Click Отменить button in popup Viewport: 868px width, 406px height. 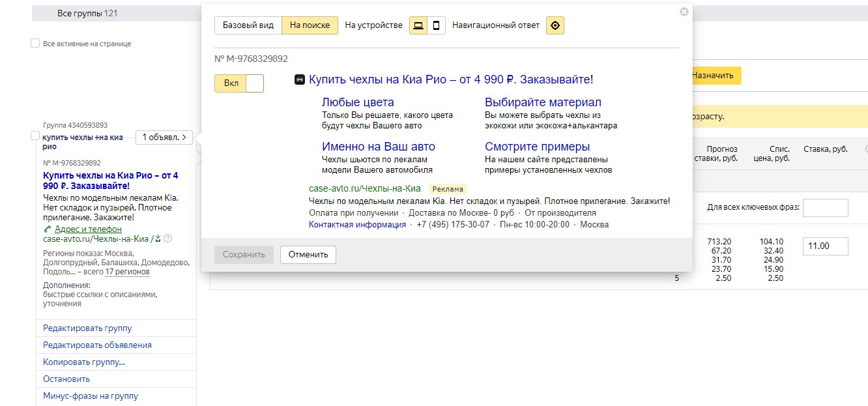click(308, 254)
